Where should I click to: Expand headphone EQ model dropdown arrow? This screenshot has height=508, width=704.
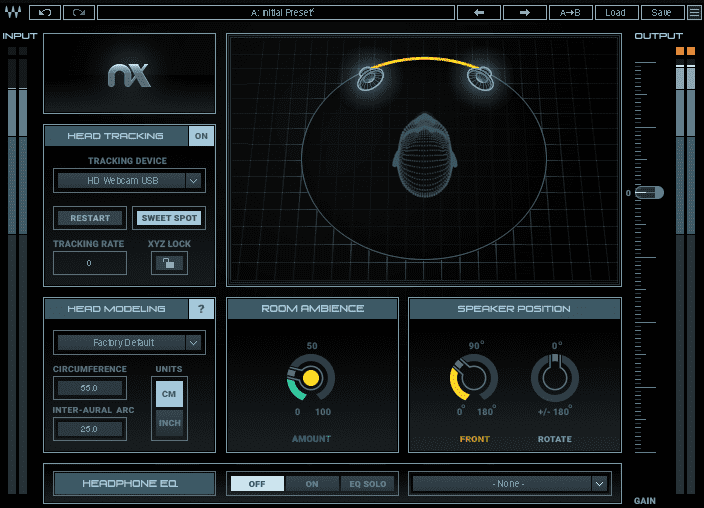(599, 484)
